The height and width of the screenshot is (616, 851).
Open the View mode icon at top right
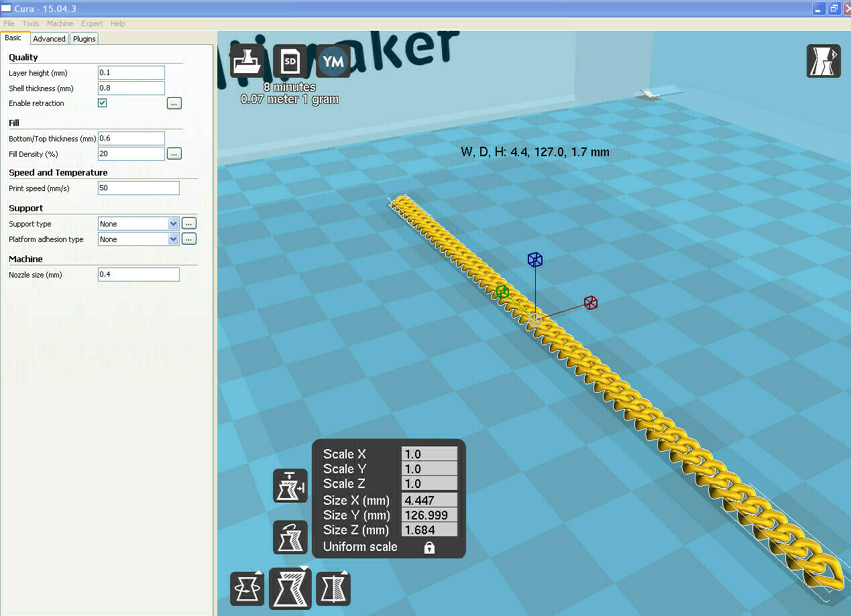coord(824,62)
